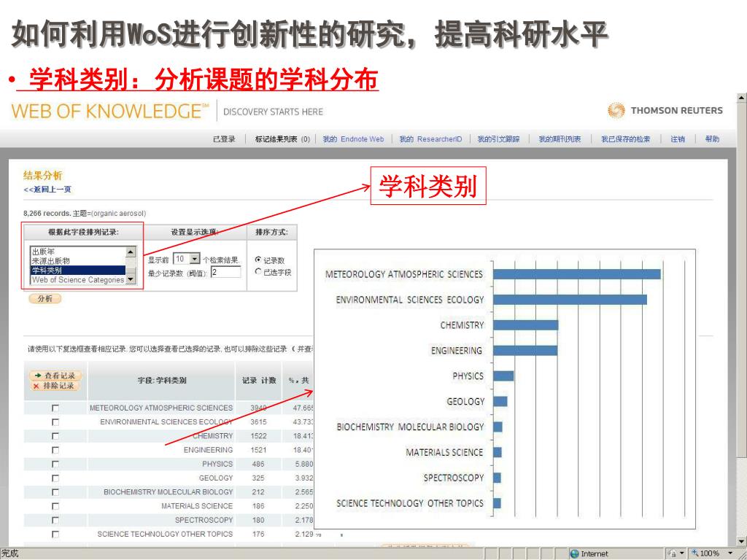Click record count 1522 cell
The height and width of the screenshot is (560, 747).
click(x=259, y=436)
